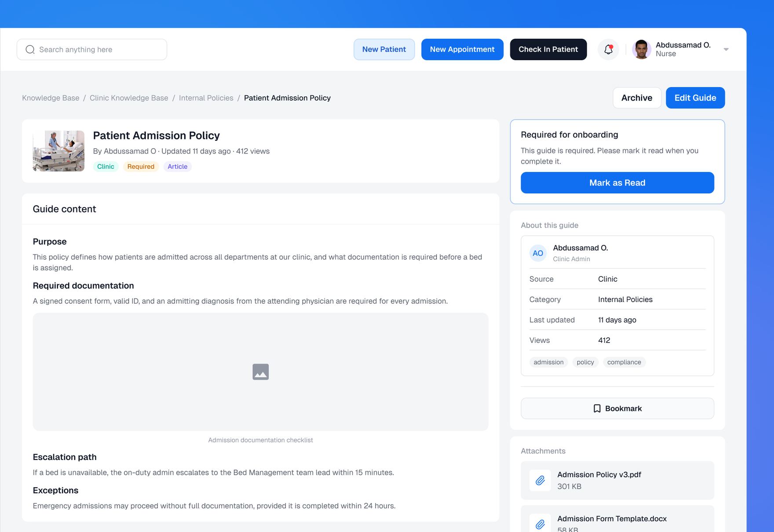
Task: Click Check In Patient
Action: coord(548,49)
